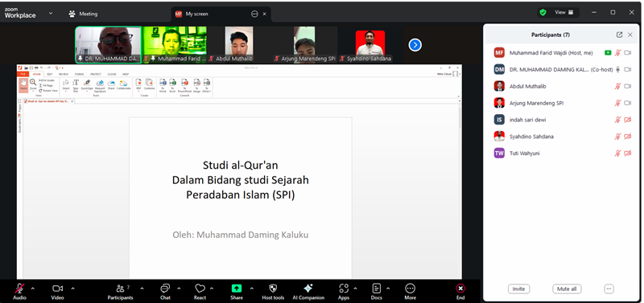Viewport: 644px width, 303px height.
Task: Toggle mic for Muhammad Farid Wajdi in list
Action: pyautogui.click(x=617, y=53)
